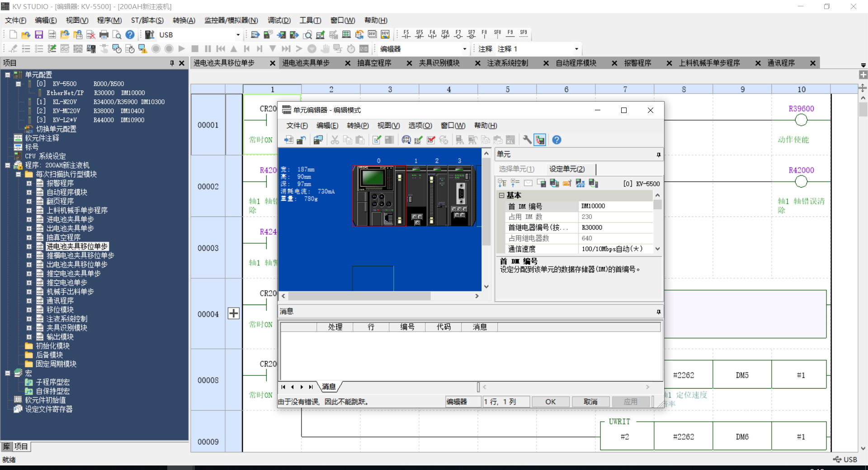Viewport: 868px width, 470px height.
Task: Click the OK button in unit editor
Action: click(x=550, y=402)
